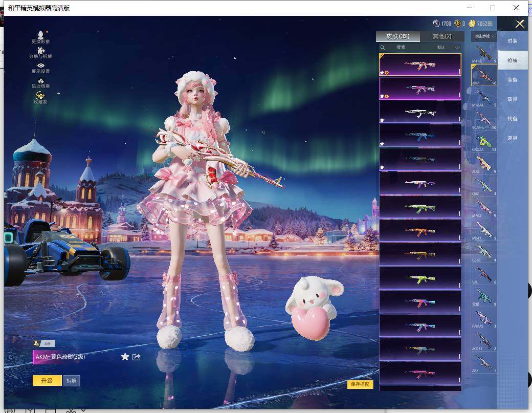
Task: Open the 热力档案 flame icon
Action: click(41, 83)
